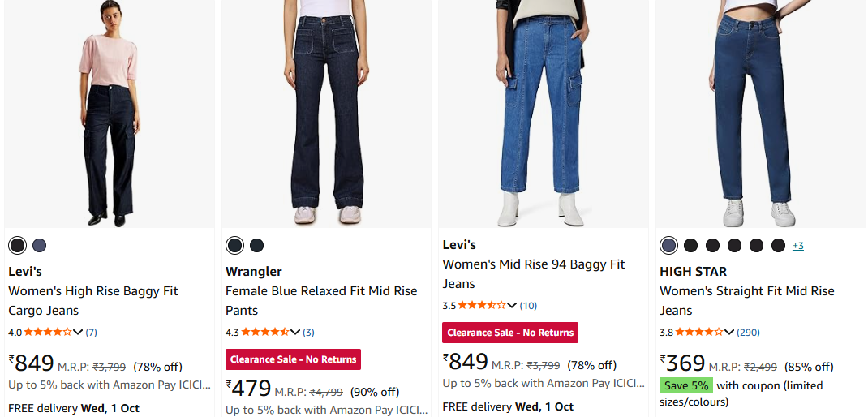The image size is (868, 417).
Task: Click the 3.8 star rating icons for HIGH STAR jeans
Action: pyautogui.click(x=699, y=332)
